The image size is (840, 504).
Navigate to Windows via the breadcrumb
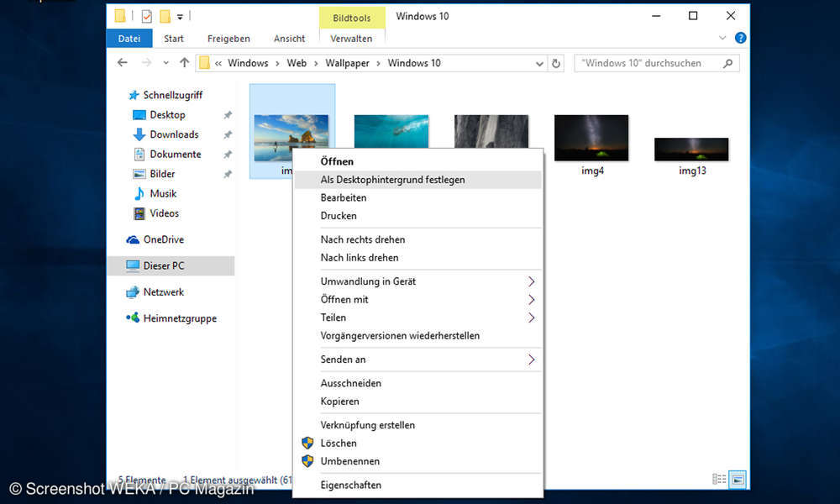pyautogui.click(x=248, y=63)
